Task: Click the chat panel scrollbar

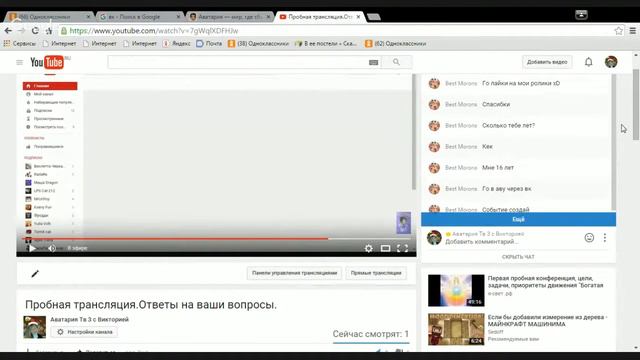Action: [613, 142]
